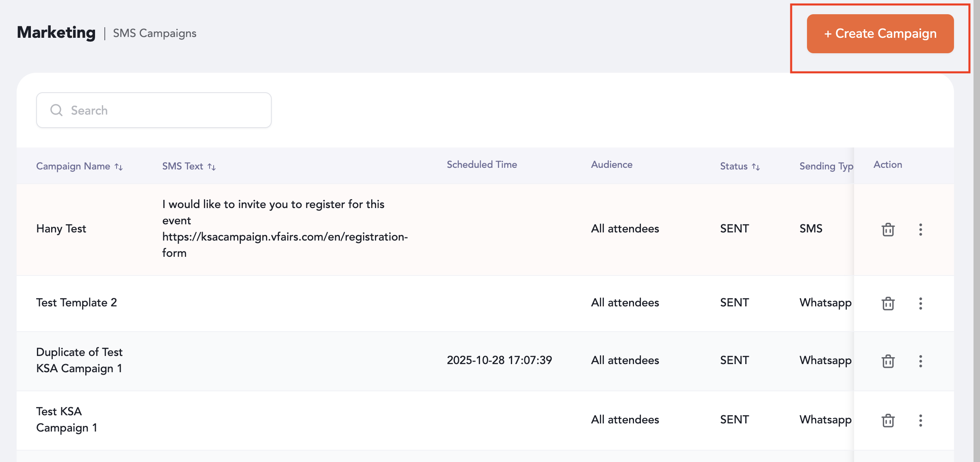Click the search magnifier icon
The image size is (980, 462).
56,110
